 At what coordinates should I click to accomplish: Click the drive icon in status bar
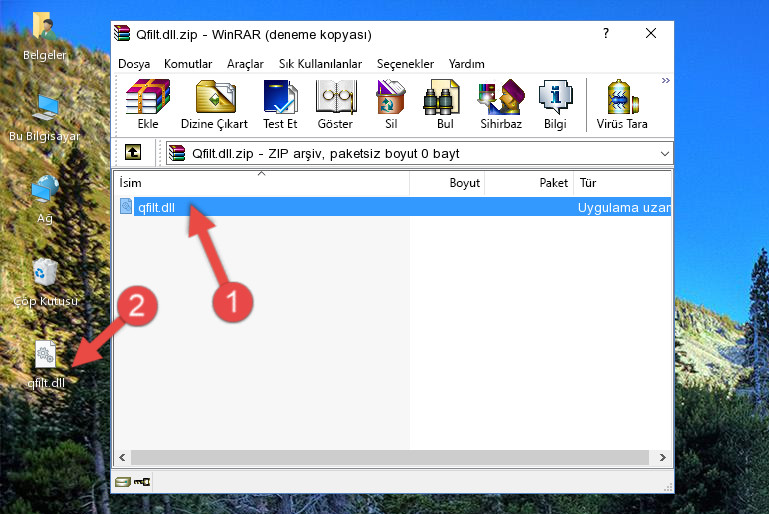[x=123, y=482]
